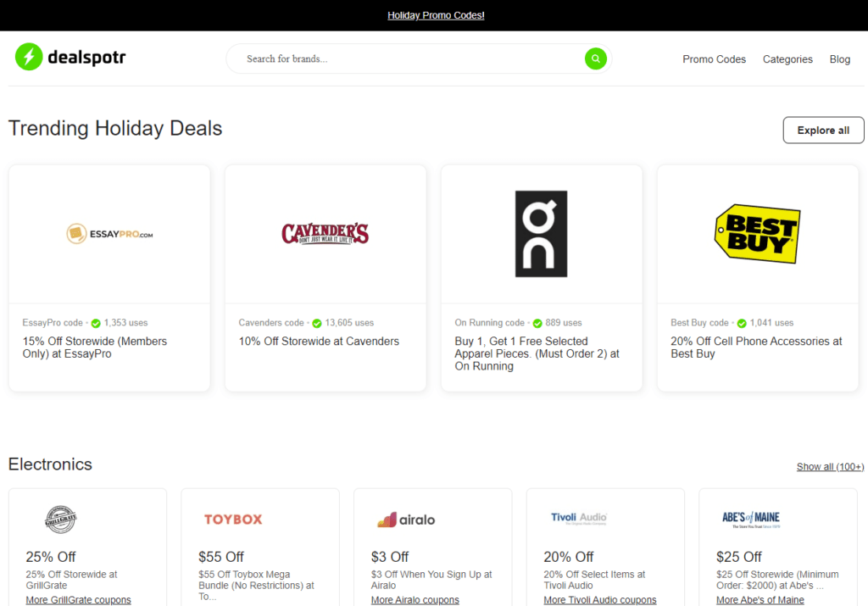Click the Best Buy yellow tag logo
Screen dimensions: 868x606
coord(757,235)
